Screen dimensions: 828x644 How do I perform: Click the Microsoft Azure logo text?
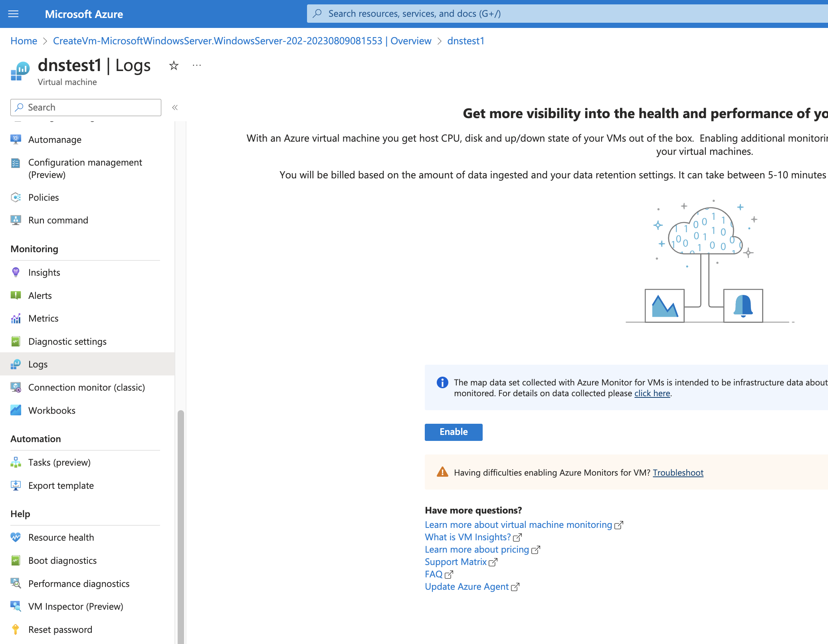(84, 14)
